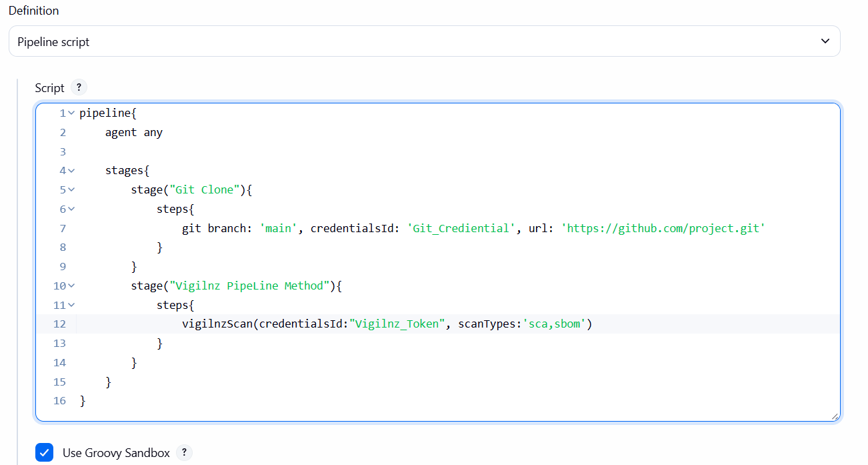
Task: Click the checked blue sandbox checkbox
Action: coord(44,452)
